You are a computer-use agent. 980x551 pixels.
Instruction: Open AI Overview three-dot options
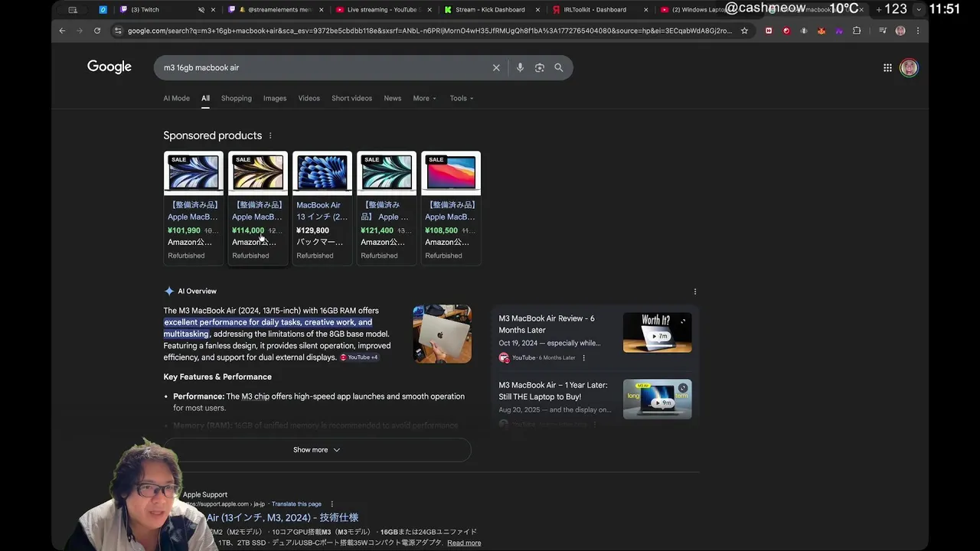tap(695, 292)
